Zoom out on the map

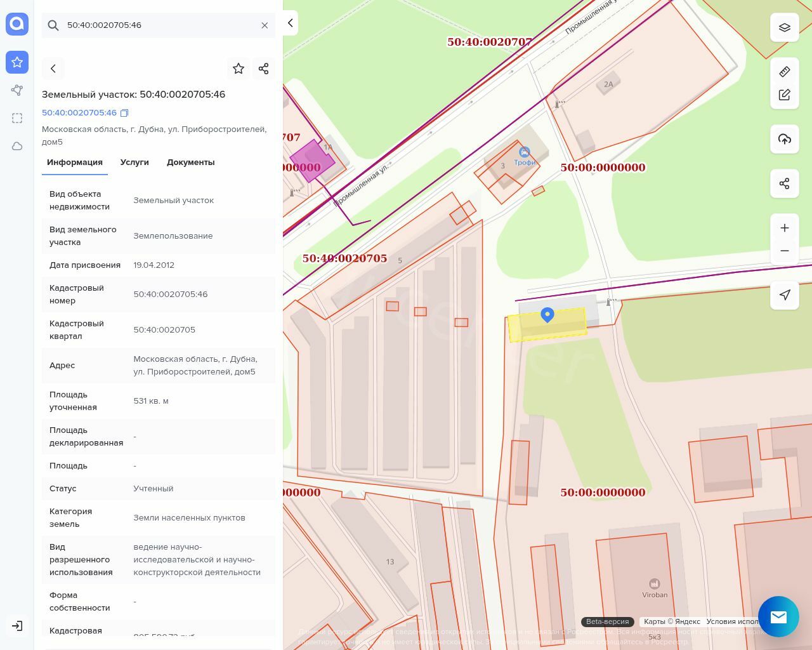(785, 251)
